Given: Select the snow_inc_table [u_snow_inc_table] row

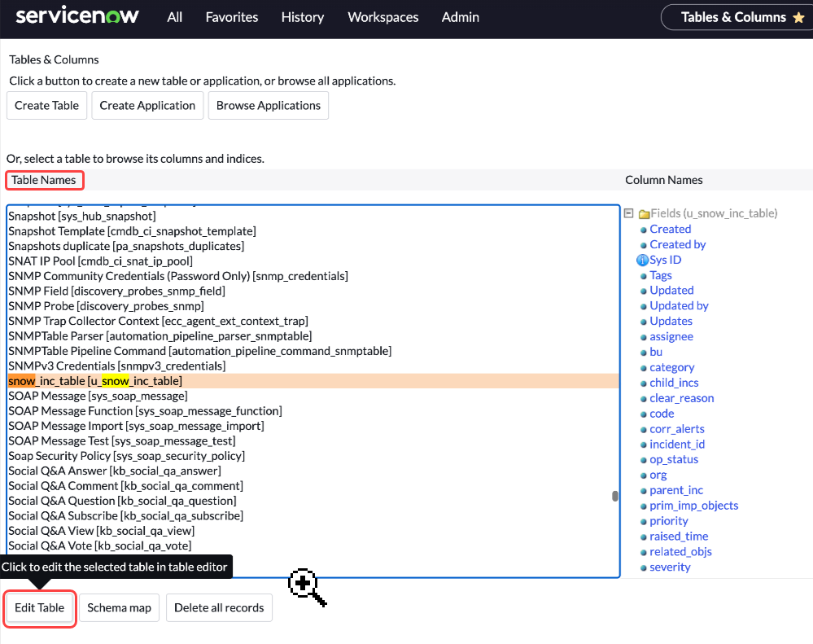Looking at the screenshot, I should click(313, 381).
